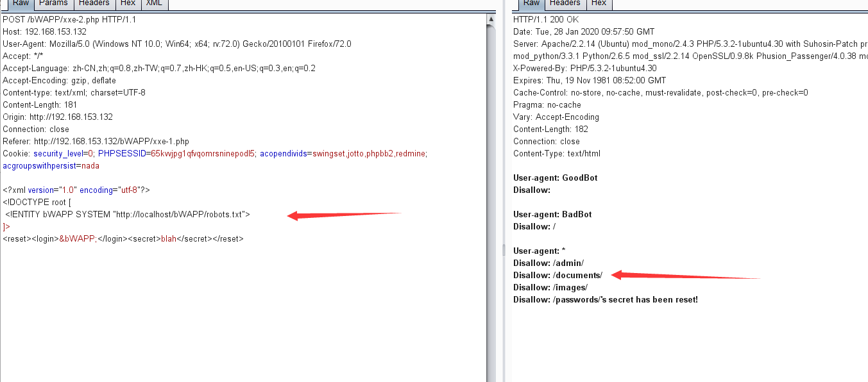Click the Cache-Control: no-store header
This screenshot has height=382, width=868.
click(661, 93)
